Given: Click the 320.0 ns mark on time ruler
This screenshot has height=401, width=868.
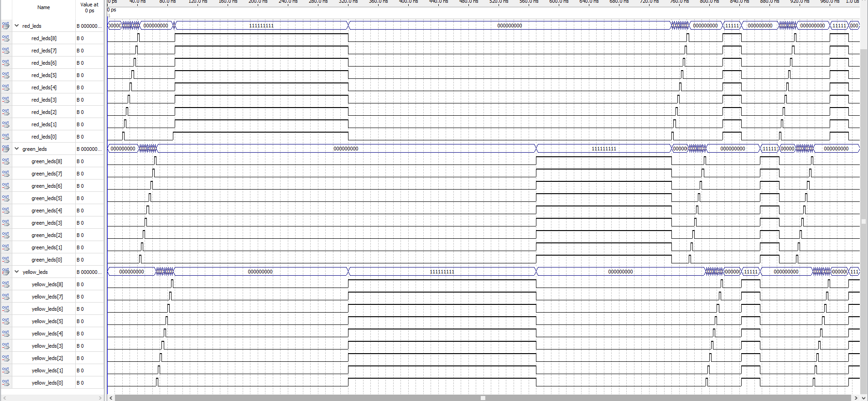Looking at the screenshot, I should (348, 2).
